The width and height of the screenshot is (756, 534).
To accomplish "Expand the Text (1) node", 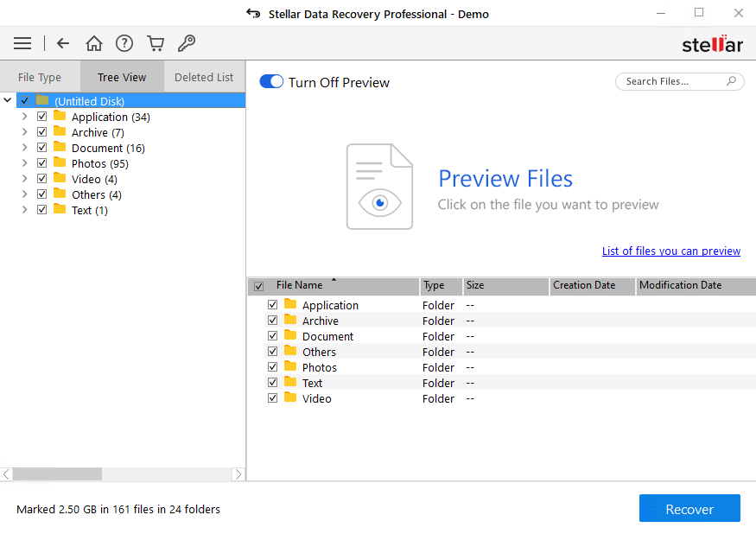I will coord(24,209).
